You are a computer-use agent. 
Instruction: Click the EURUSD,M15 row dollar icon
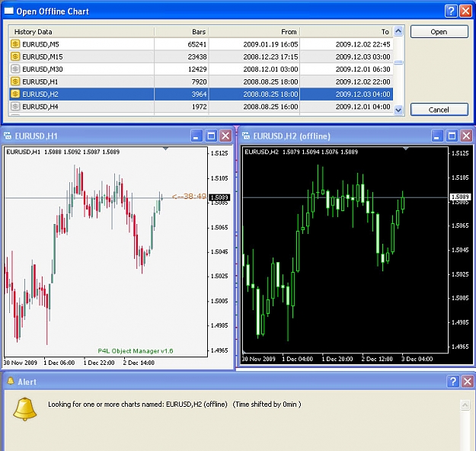point(15,56)
